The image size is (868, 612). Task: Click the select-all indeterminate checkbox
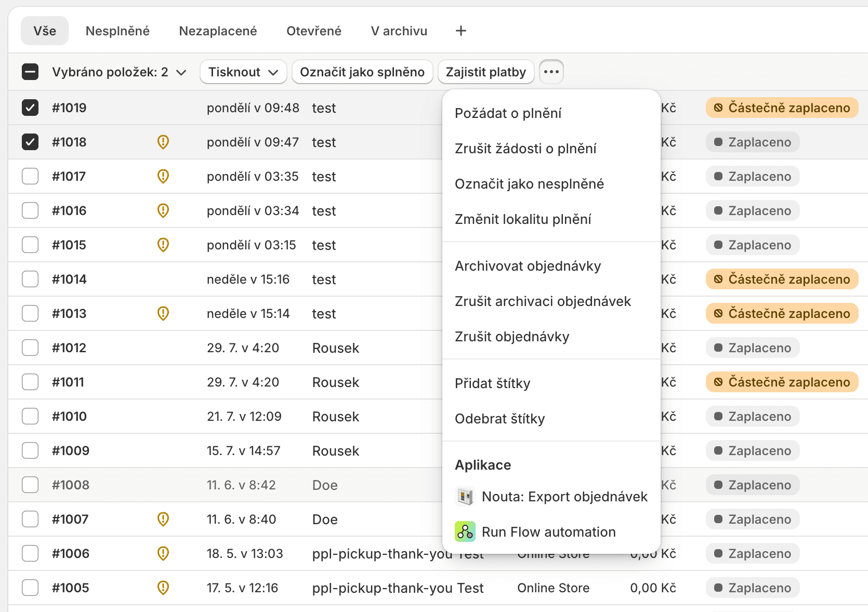(30, 72)
